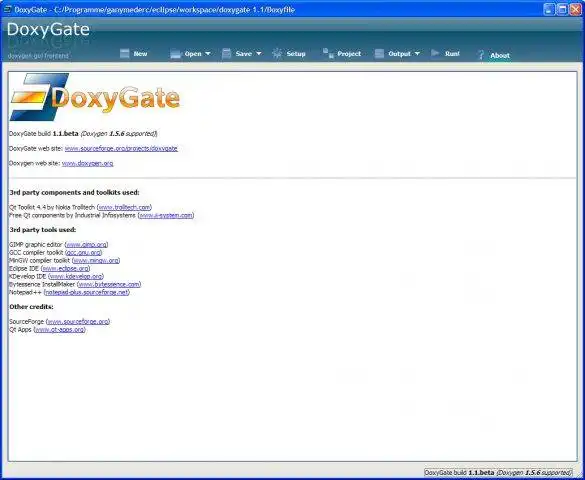Click the Open folder icon
The image size is (585, 480).
175,54
